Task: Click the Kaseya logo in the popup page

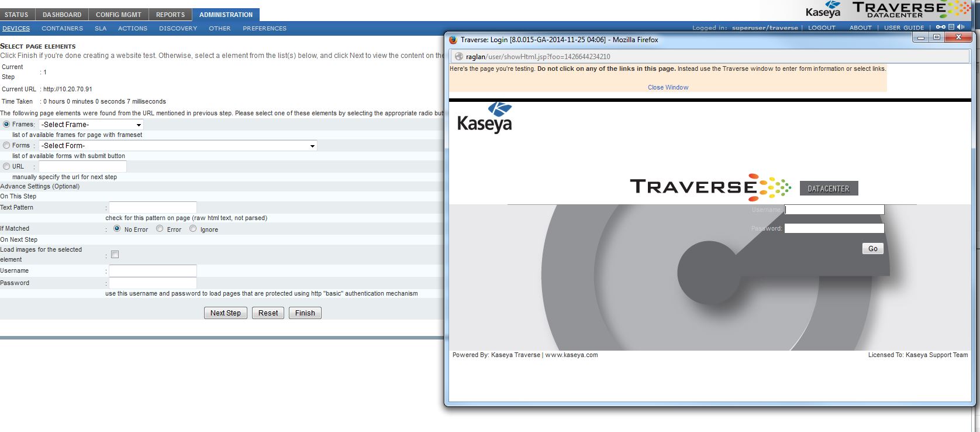Action: tap(484, 118)
